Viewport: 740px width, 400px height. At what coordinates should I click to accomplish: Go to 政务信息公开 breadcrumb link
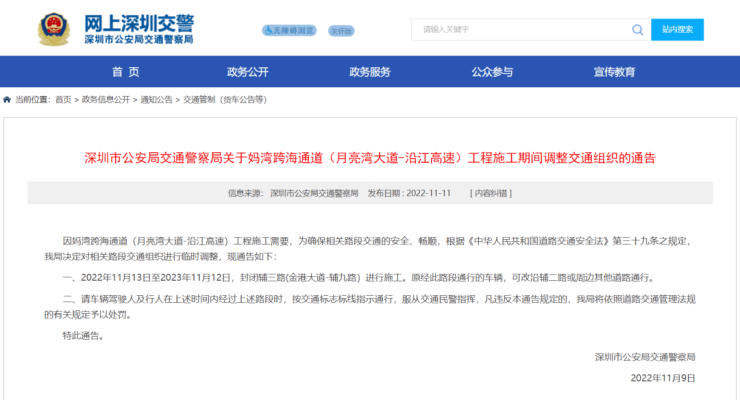(106, 100)
